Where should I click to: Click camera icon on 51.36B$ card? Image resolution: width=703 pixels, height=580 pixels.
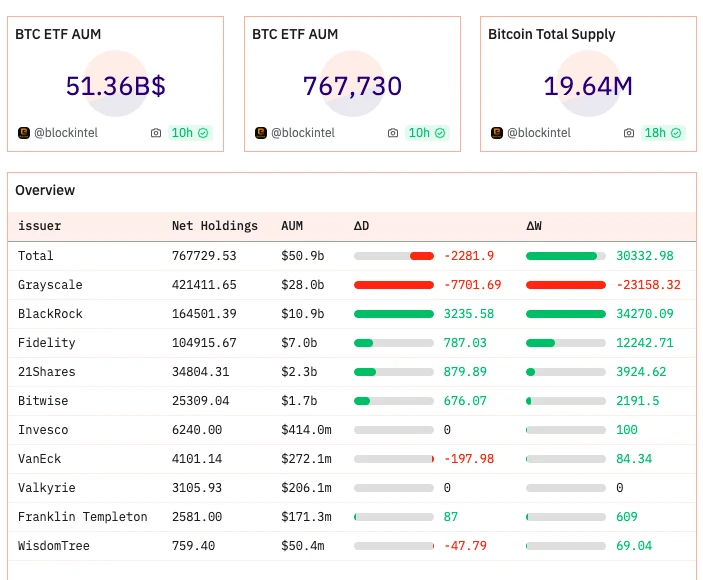[x=155, y=133]
